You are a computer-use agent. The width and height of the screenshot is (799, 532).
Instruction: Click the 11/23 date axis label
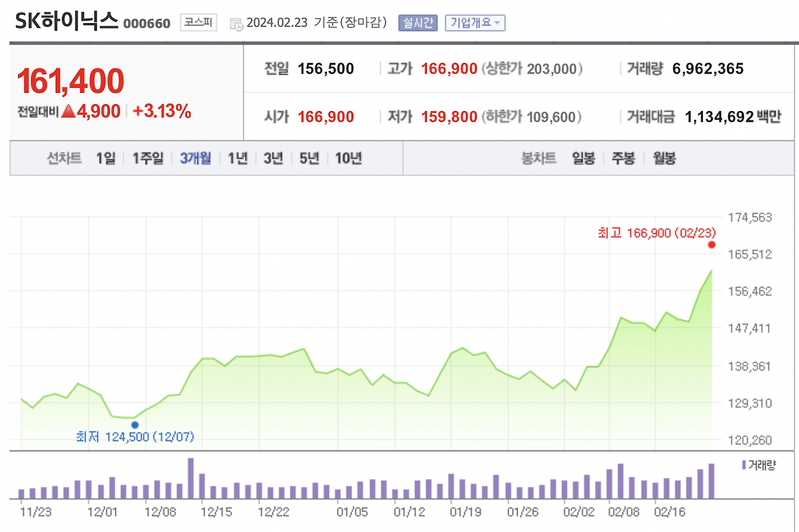[x=35, y=512]
